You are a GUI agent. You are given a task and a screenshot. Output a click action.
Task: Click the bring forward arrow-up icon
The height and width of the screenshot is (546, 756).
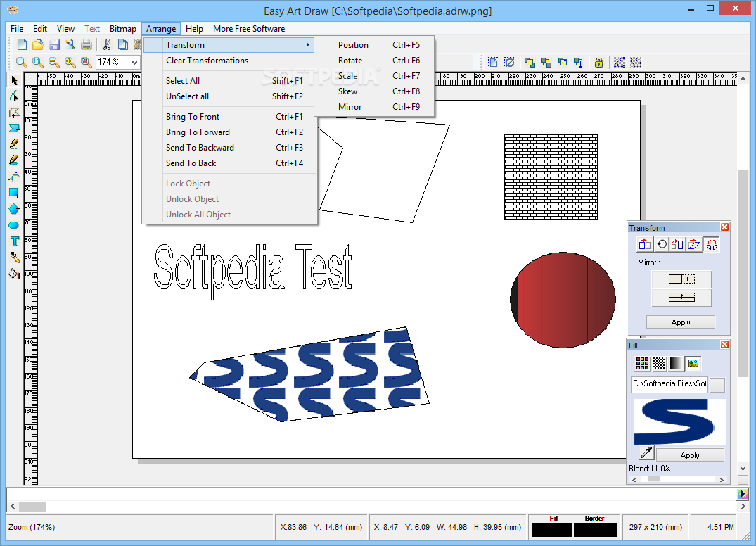coord(562,63)
